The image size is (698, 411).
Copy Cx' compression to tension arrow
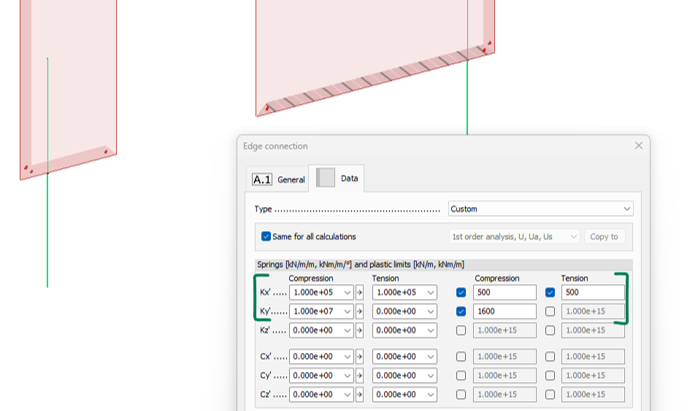(x=359, y=357)
